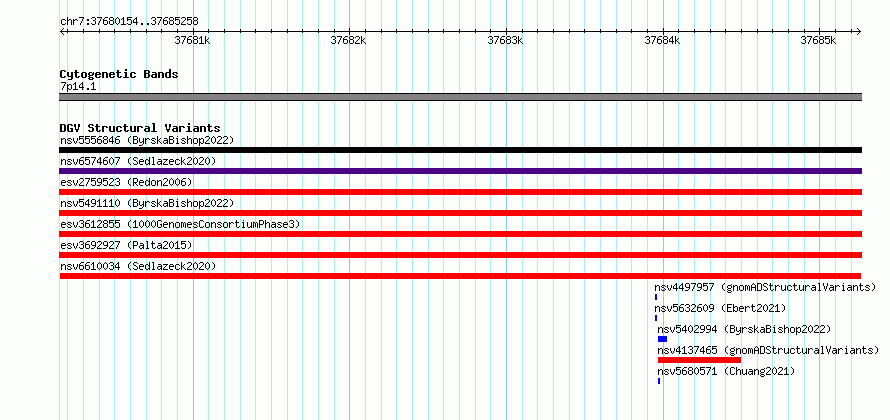Open the nsv5632609 (Ebert2021) label
The width and height of the screenshot is (890, 420).
[720, 308]
